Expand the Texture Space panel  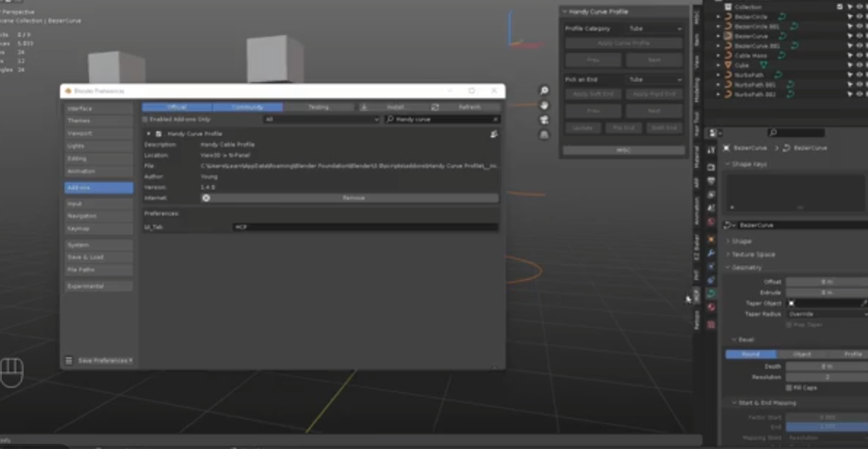click(x=753, y=254)
